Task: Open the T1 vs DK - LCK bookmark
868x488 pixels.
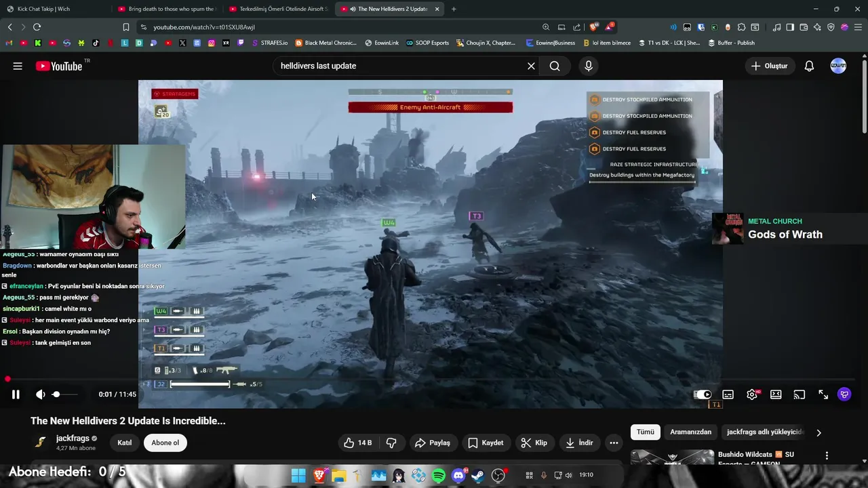Action: click(x=668, y=43)
